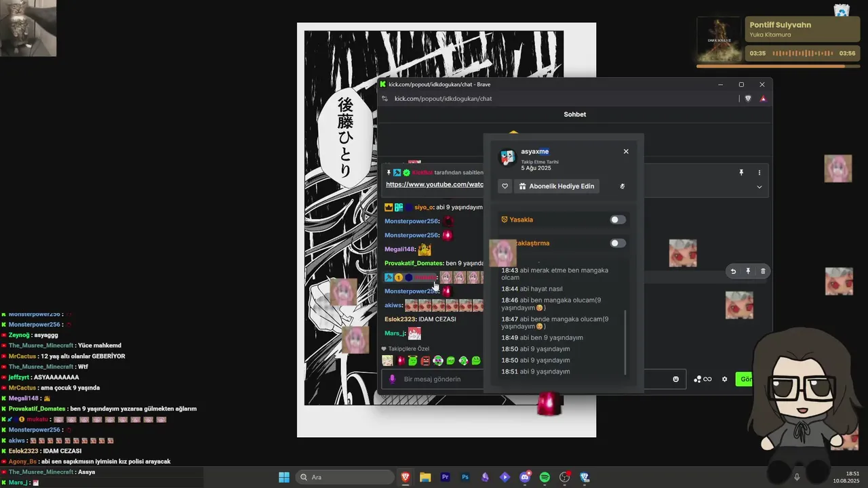Click the green send button
868x488 pixels.
tap(745, 379)
